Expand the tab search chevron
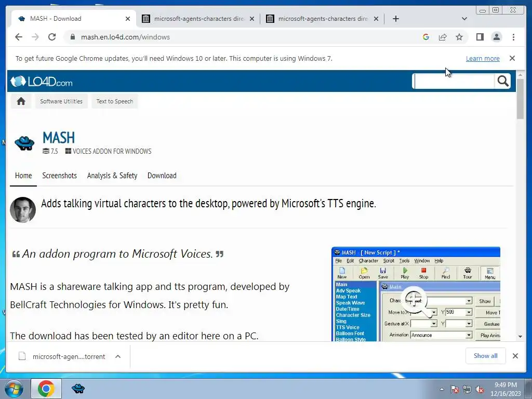 [464, 19]
